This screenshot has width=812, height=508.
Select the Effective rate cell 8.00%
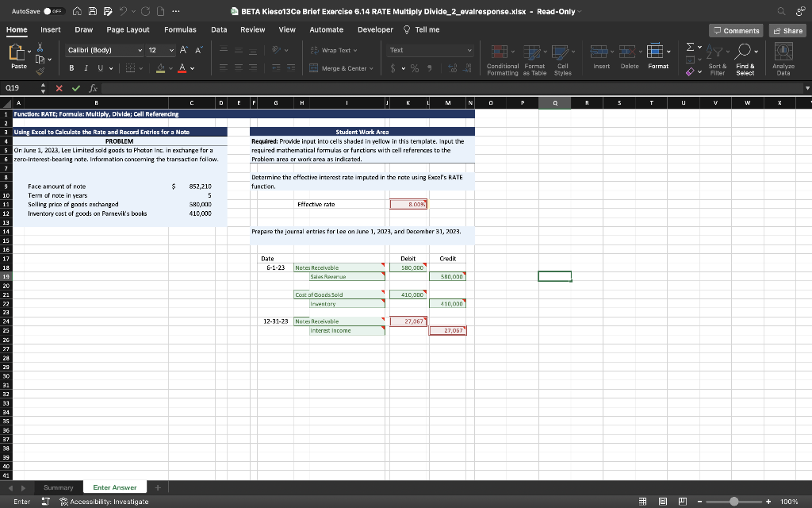[x=408, y=204]
